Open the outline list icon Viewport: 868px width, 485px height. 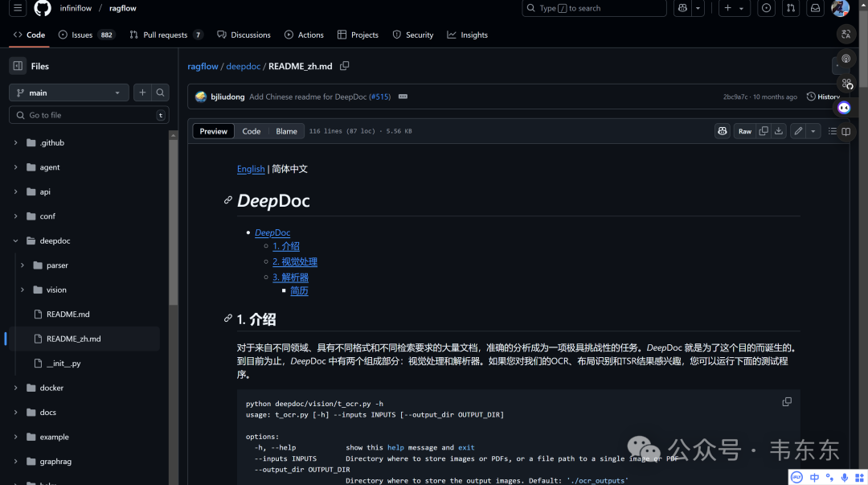832,131
